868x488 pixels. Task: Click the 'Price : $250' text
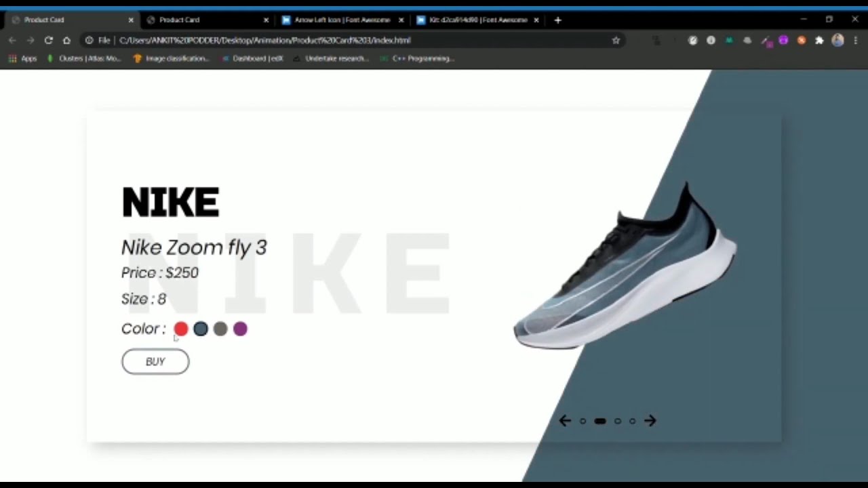[160, 272]
